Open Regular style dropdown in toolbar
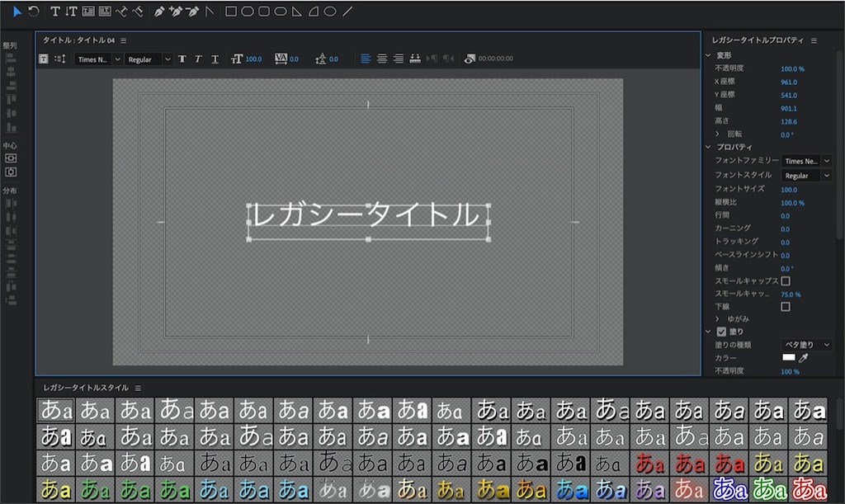 click(x=149, y=59)
